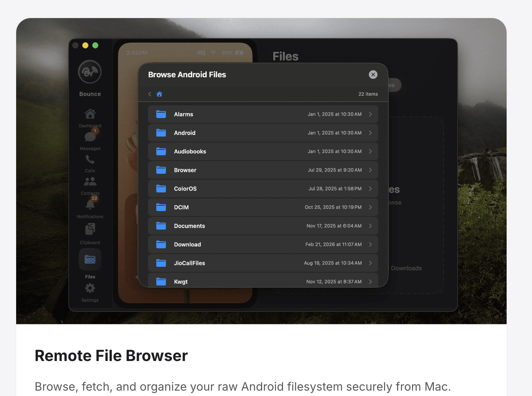
Task: Click date 'Oct 25, 2025 at 10:19 PM'
Action: pyautogui.click(x=333, y=207)
